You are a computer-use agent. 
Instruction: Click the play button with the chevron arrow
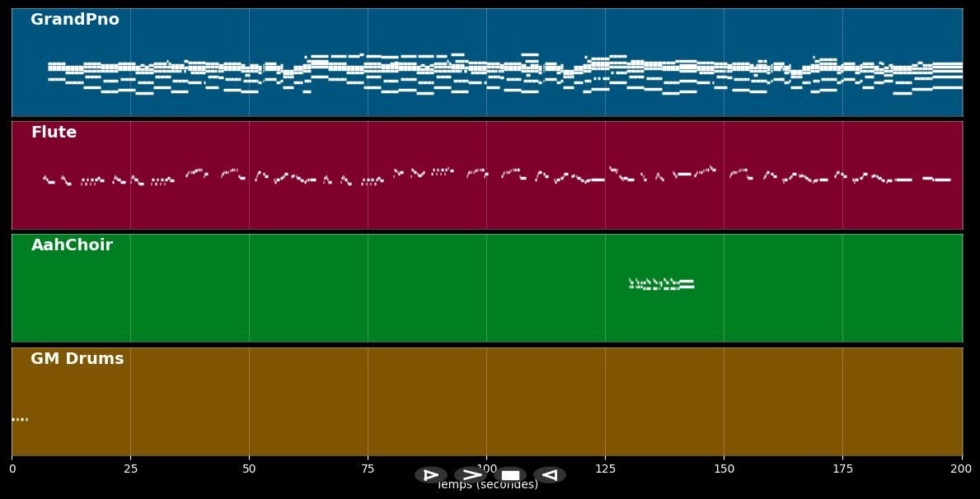coord(471,475)
